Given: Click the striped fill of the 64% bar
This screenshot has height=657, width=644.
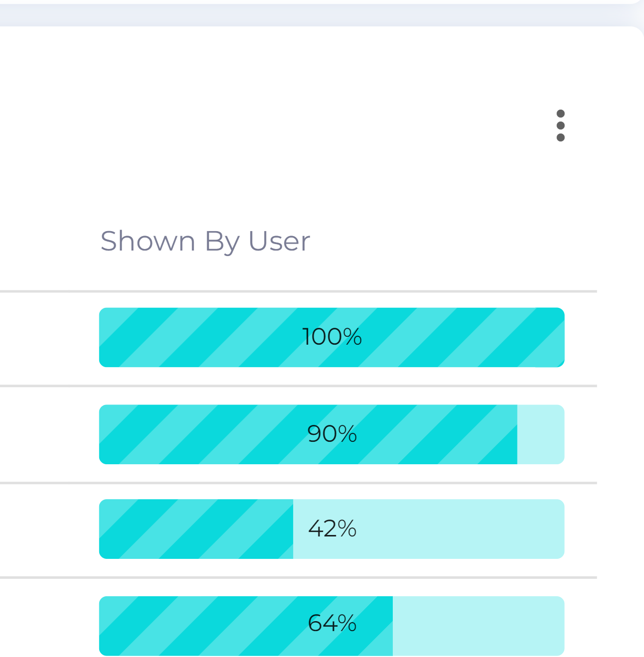Looking at the screenshot, I should click(246, 626).
